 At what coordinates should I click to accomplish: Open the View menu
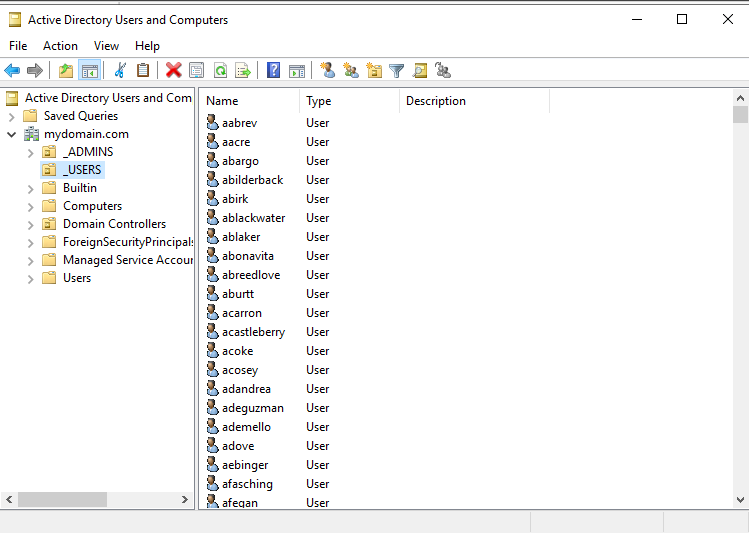click(106, 46)
